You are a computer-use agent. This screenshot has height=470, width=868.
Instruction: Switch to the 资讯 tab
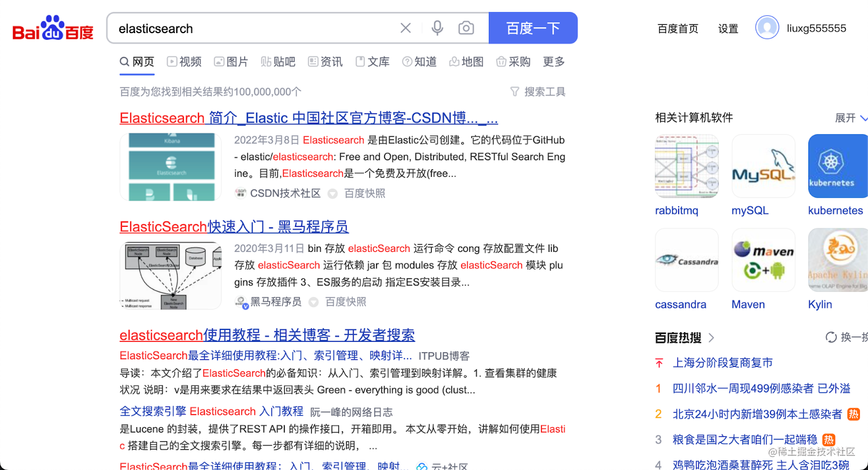pyautogui.click(x=325, y=62)
